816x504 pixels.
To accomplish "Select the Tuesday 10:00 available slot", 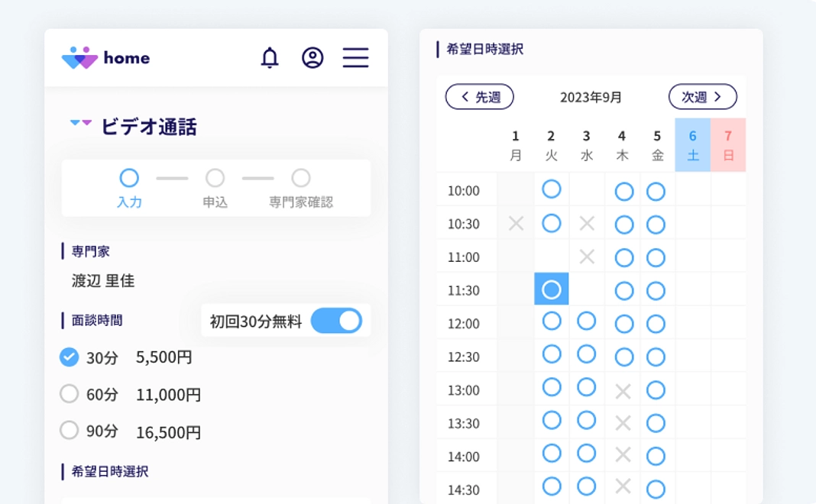I will pos(551,189).
